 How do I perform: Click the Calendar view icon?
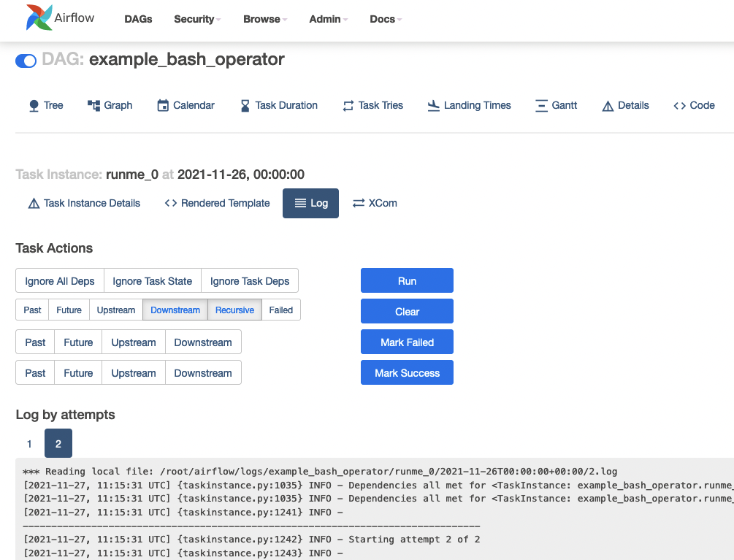click(x=163, y=106)
